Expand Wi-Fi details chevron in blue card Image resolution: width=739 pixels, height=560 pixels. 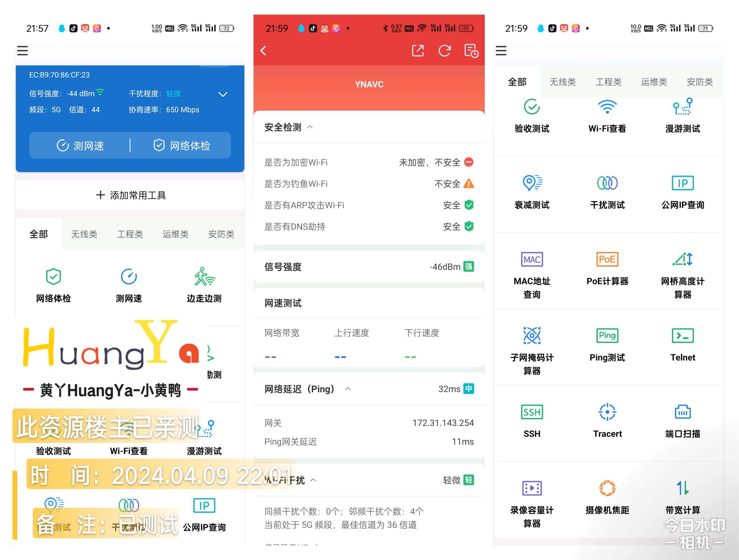click(x=223, y=94)
